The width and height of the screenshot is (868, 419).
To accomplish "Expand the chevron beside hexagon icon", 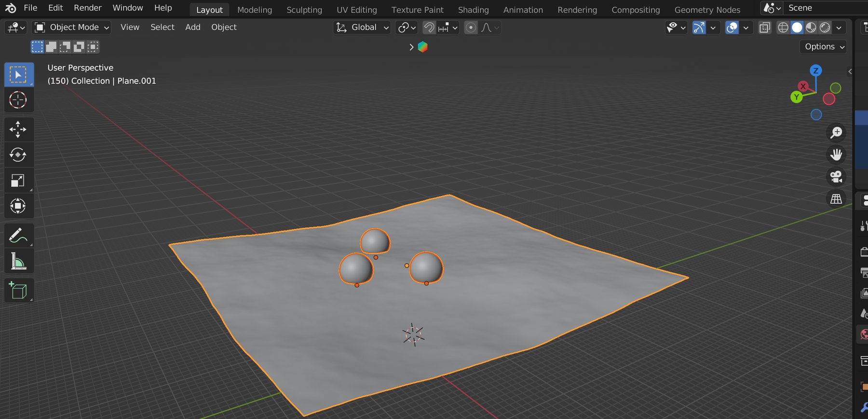I will tap(411, 47).
